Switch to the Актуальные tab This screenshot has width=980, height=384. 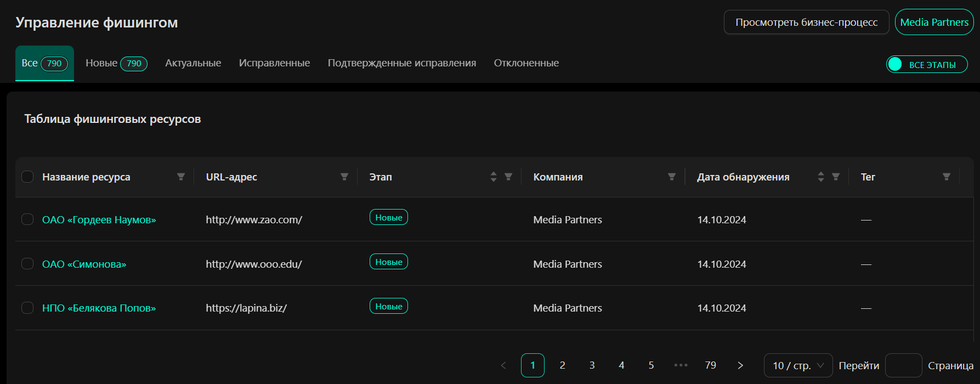193,63
